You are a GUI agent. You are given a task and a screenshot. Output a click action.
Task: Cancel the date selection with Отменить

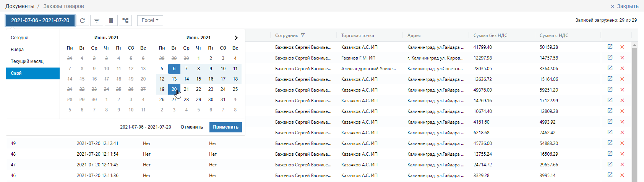point(191,127)
